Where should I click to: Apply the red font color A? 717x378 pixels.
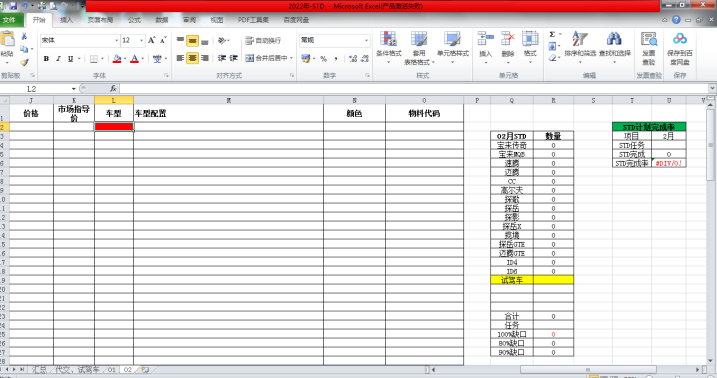[134, 59]
